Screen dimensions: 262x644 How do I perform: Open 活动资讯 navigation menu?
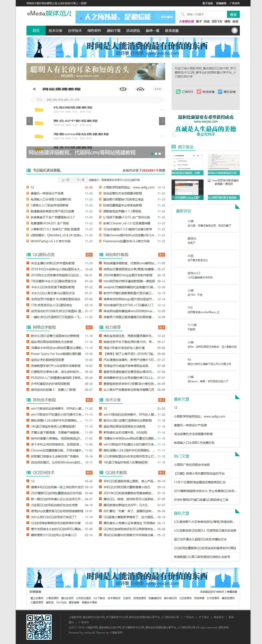click(133, 31)
